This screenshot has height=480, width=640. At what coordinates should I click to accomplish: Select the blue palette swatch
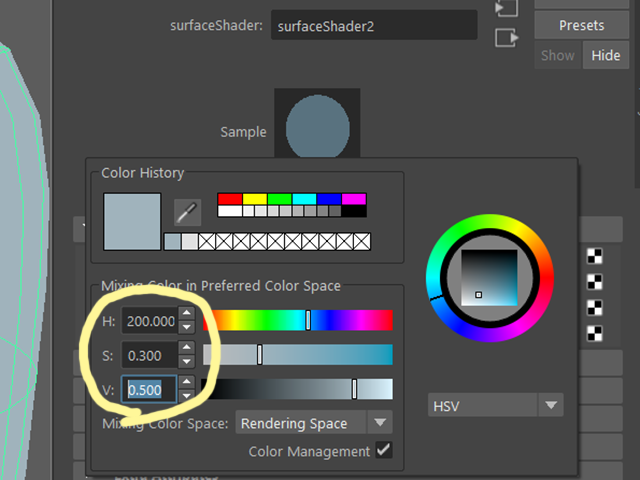[x=329, y=199]
